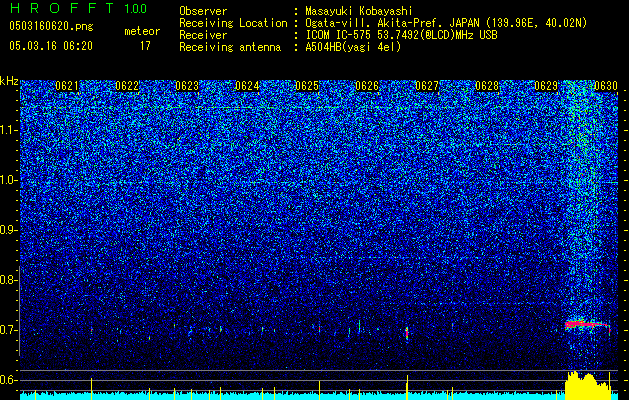Click the large yellow power burst at bottom
629x400 pixels.
click(x=588, y=385)
